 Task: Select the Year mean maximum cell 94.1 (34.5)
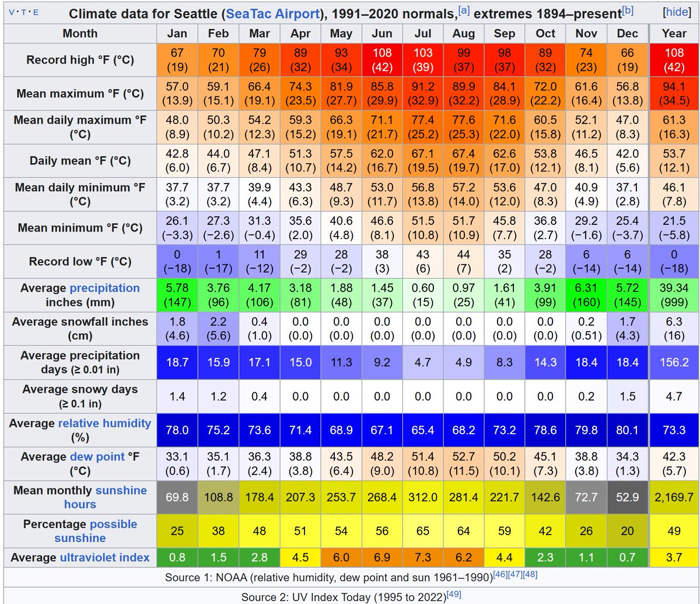point(674,93)
